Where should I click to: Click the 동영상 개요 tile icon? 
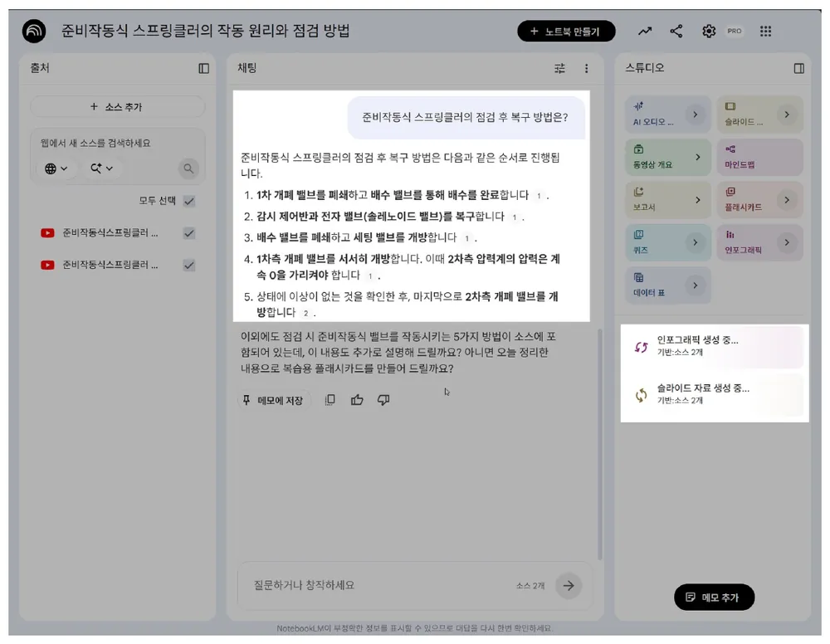click(x=639, y=149)
